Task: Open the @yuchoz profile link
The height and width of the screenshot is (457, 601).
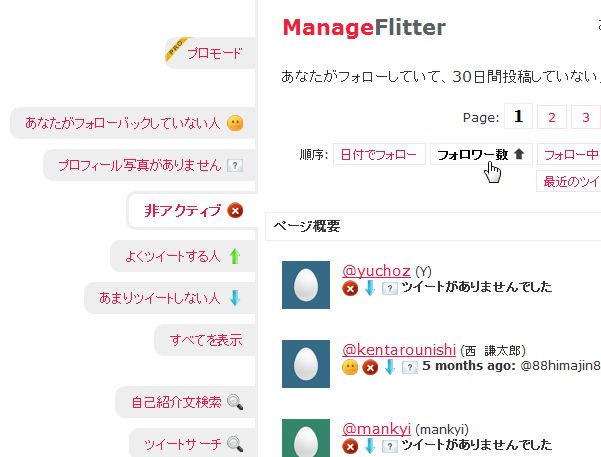Action: click(376, 271)
